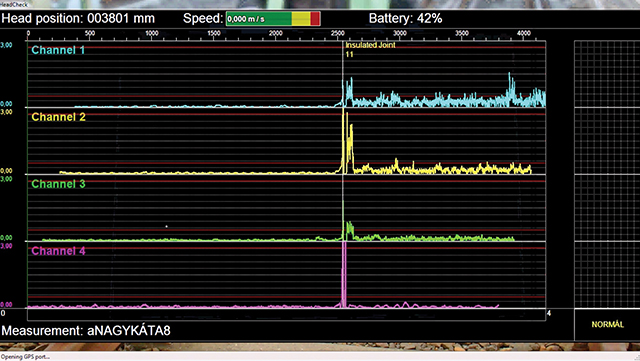Click the Channel 3 label

58,184
